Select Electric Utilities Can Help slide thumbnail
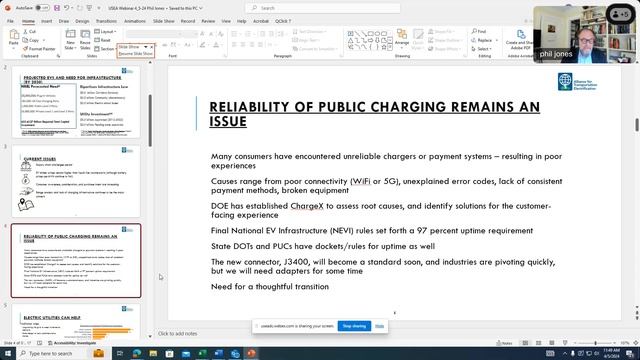Screen dimensions: 640x360 point(76,321)
